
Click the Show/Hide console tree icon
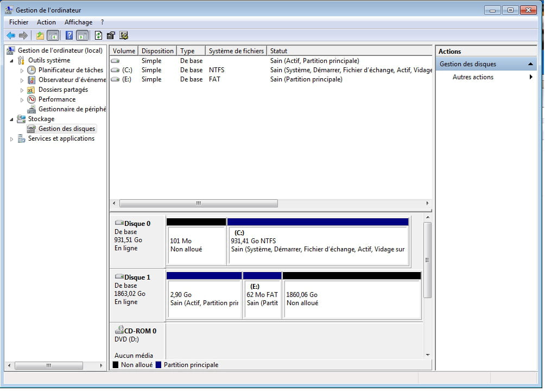coord(53,36)
